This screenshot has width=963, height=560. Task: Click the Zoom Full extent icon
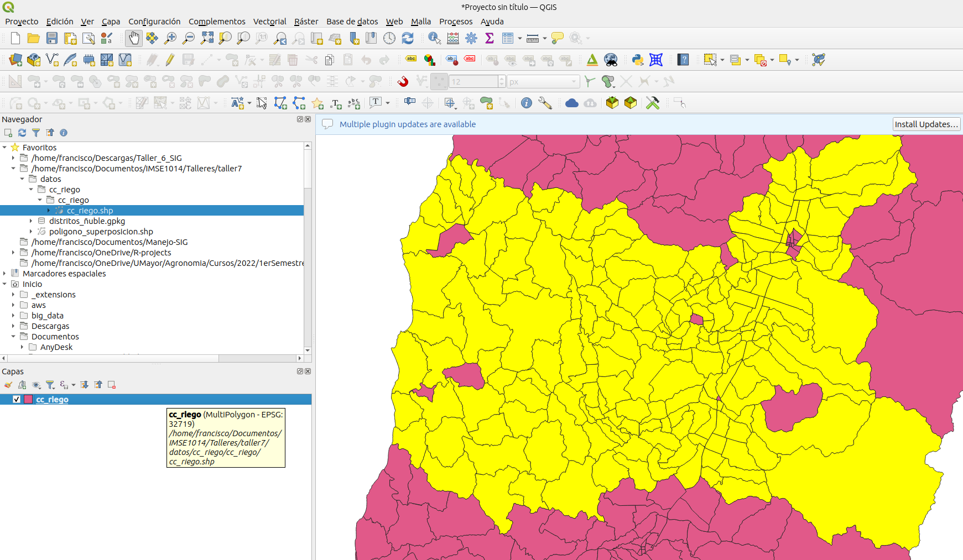click(x=207, y=38)
